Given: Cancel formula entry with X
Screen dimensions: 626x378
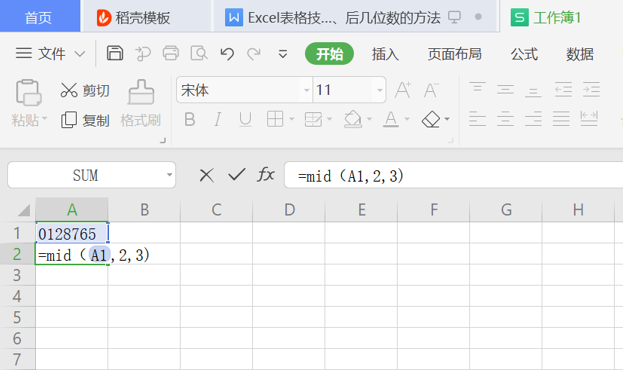Looking at the screenshot, I should click(206, 175).
